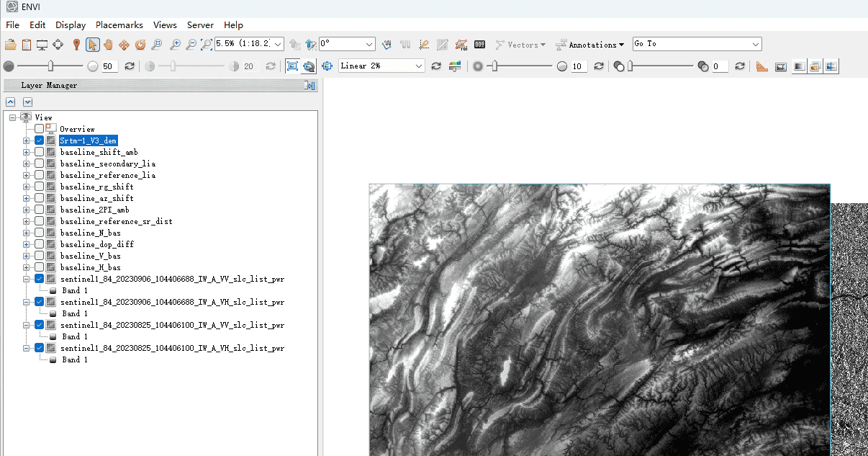Open the ROI region of interest tool
Viewport: 868px width, 456px height.
point(461,45)
